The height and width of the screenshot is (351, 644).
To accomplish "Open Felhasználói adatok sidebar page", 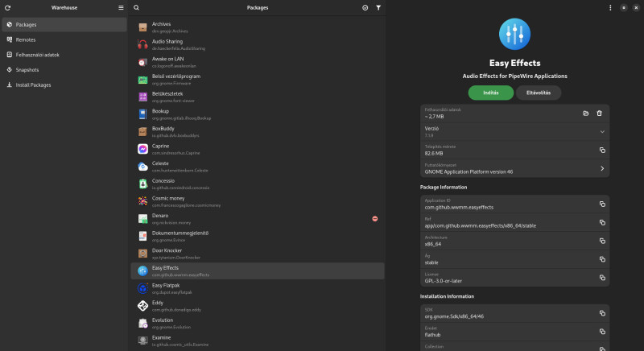I will [64, 55].
